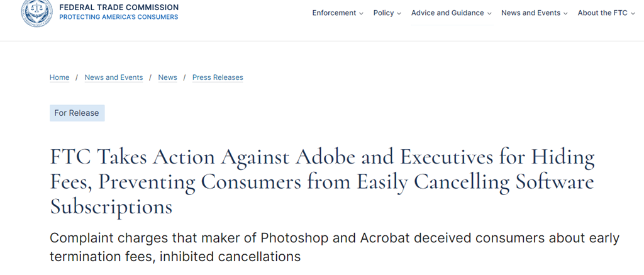The image size is (644, 275).
Task: Open the Enforcement navigation menu
Action: point(334,13)
